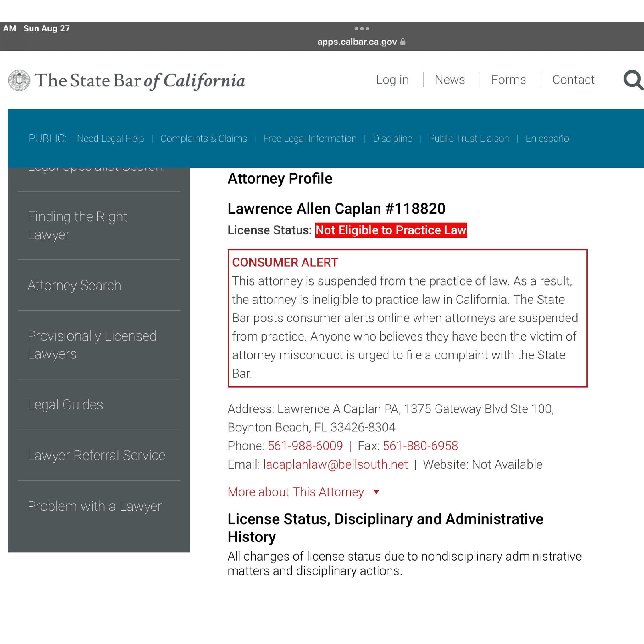Go to Discipline in the blue bar
644x644 pixels.
pos(392,138)
